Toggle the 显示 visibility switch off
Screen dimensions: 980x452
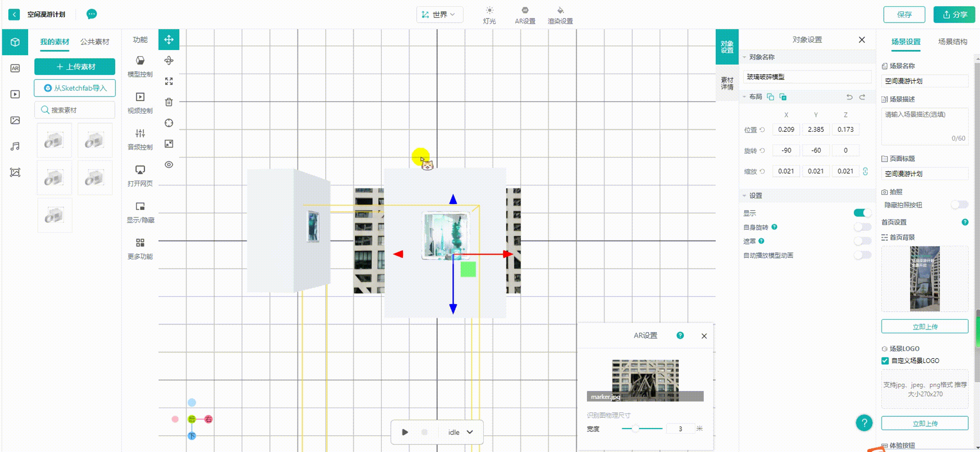tap(862, 213)
